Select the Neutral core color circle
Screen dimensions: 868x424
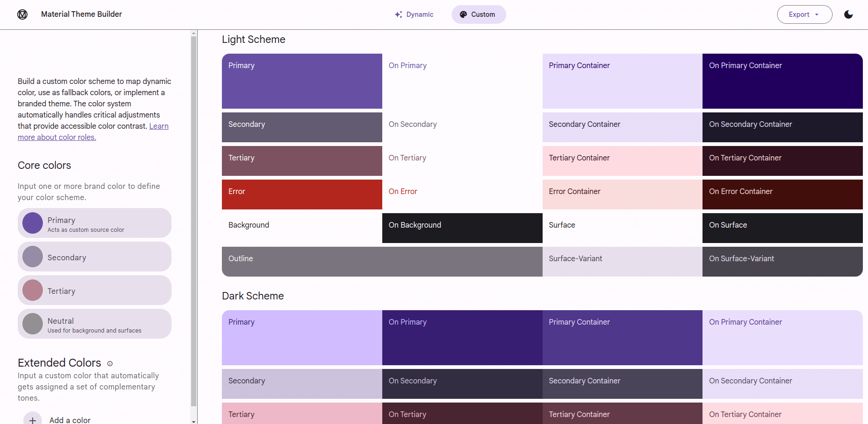pos(33,324)
